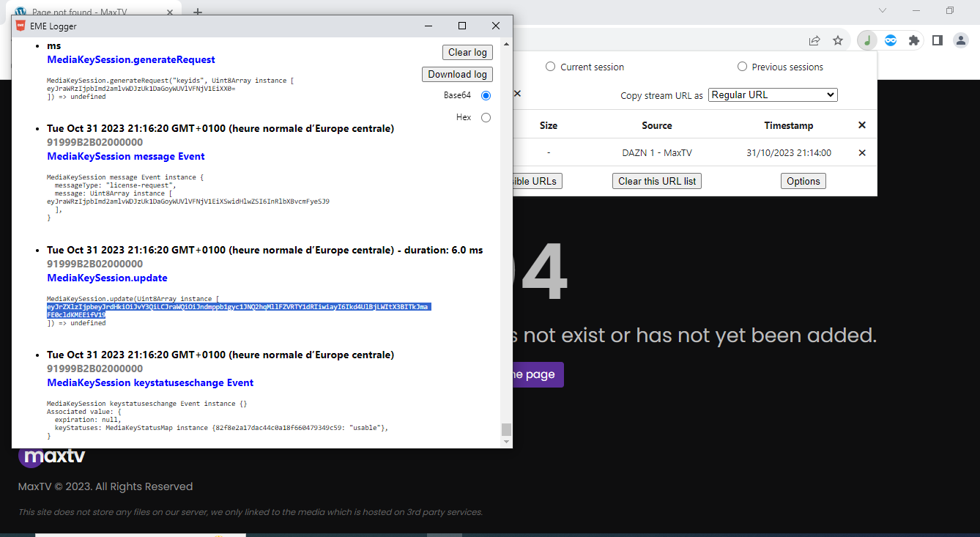The height and width of the screenshot is (537, 980).
Task: Click the MaxTV © 2023 copyright text
Action: (105, 486)
